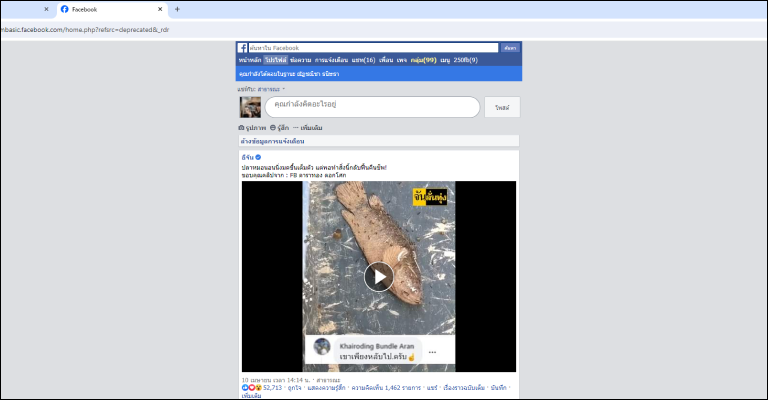The height and width of the screenshot is (400, 768).
Task: Open the อีจัน page name link
Action: coord(247,157)
